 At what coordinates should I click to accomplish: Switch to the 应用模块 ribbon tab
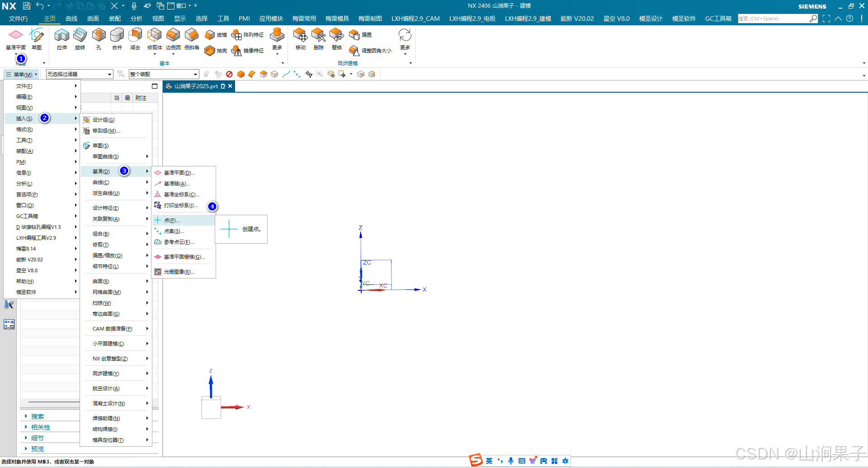(271, 19)
